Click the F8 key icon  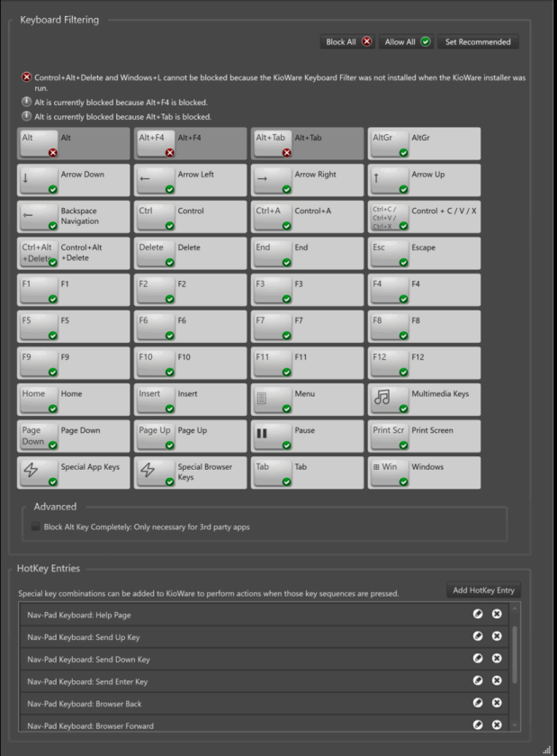389,327
